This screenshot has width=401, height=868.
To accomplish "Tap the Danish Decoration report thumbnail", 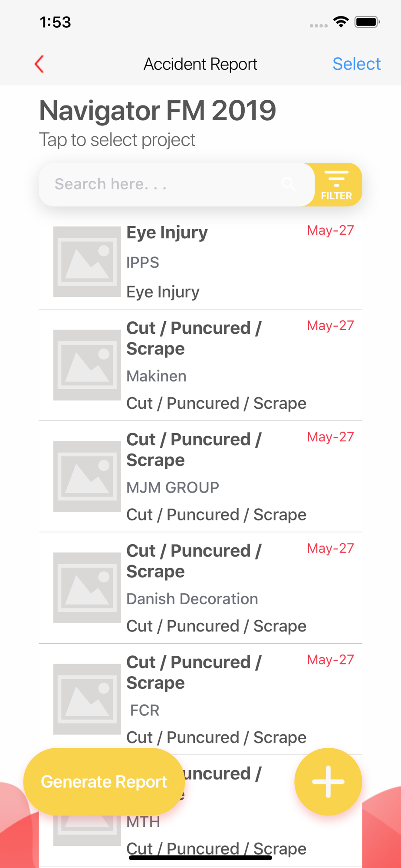I will pyautogui.click(x=87, y=588).
